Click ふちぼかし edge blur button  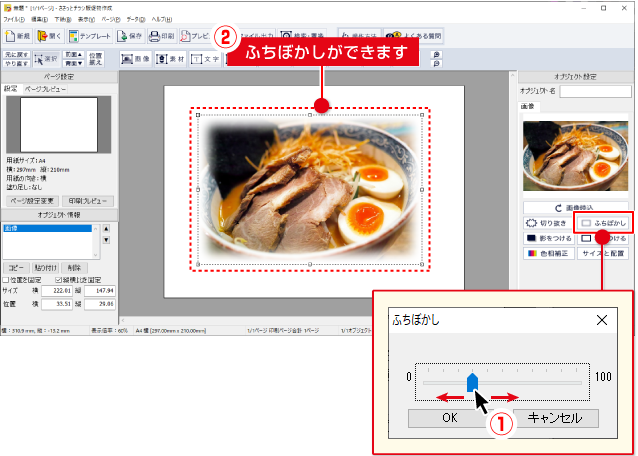click(x=603, y=223)
